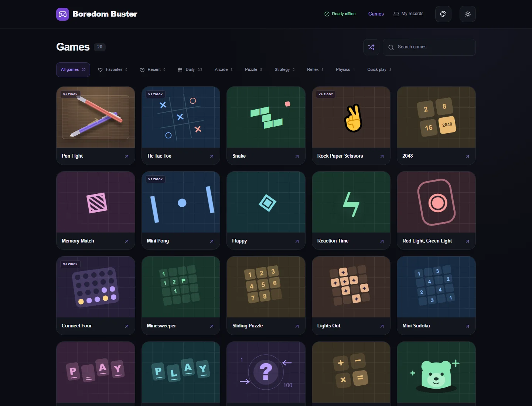Viewport: 532px width, 406px height.
Task: Click the Flappy launch arrow icon
Action: (x=297, y=241)
